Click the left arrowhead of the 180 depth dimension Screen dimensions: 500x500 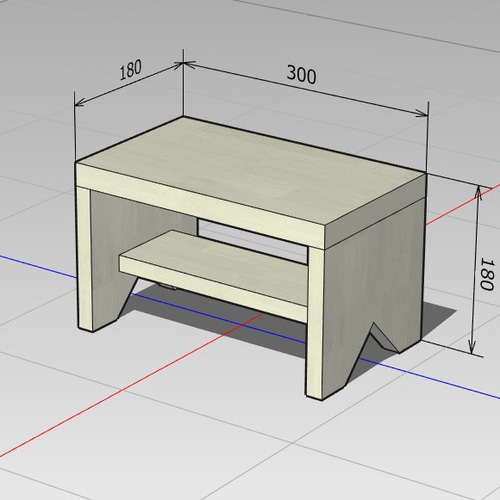(x=80, y=103)
